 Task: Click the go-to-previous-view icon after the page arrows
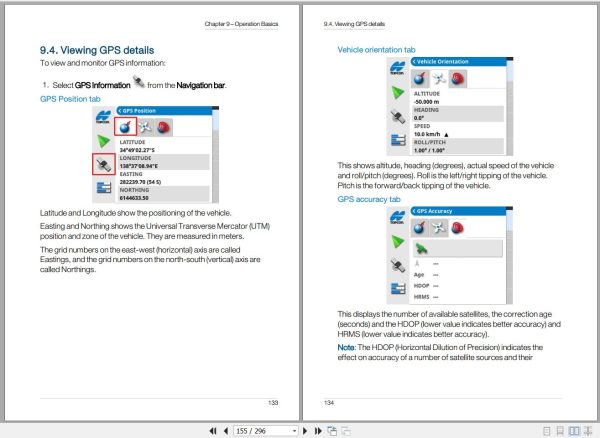click(332, 431)
